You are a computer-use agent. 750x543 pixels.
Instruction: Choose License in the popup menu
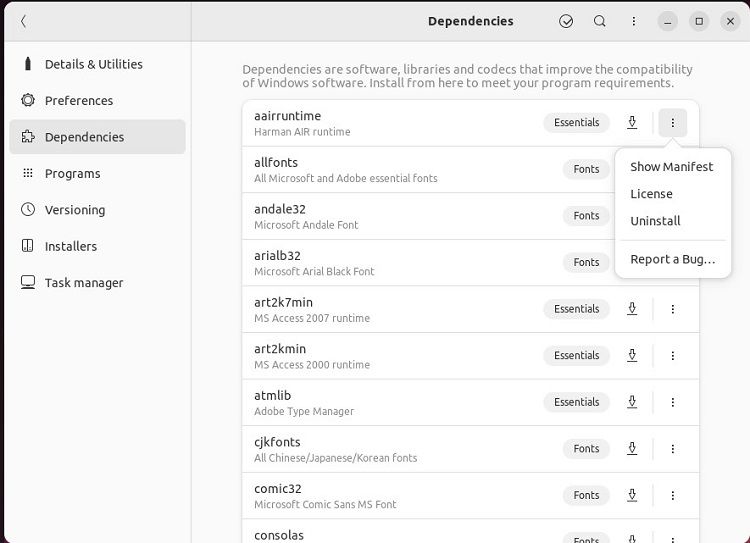651,194
